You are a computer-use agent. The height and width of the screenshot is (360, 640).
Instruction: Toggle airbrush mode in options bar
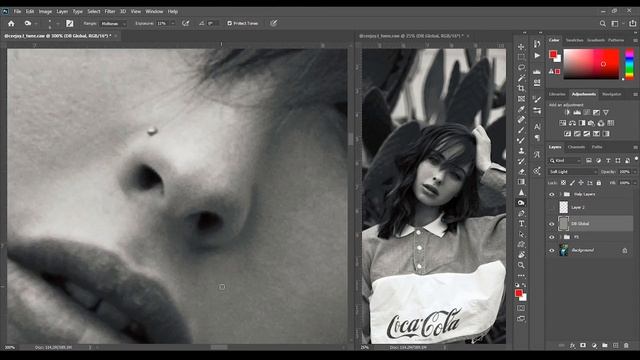186,23
